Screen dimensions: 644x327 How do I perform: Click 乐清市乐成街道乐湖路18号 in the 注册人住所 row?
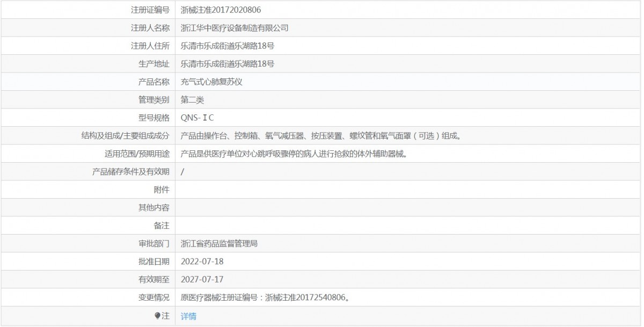228,46
